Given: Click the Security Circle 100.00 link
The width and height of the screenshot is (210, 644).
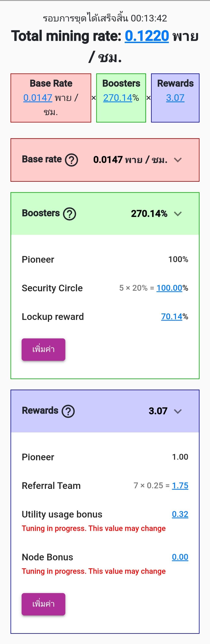Looking at the screenshot, I should tap(169, 288).
